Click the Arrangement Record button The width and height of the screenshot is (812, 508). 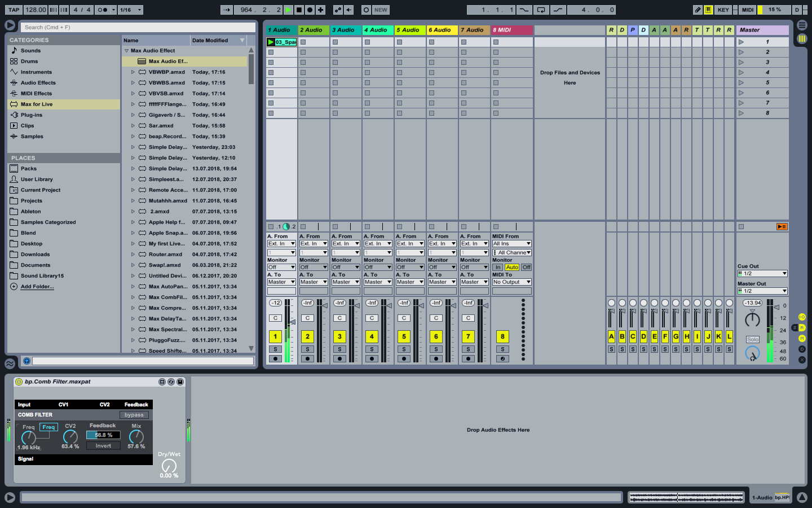(310, 10)
